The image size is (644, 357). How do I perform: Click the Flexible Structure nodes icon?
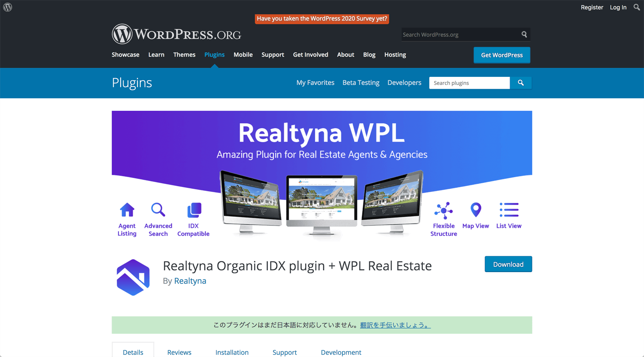[x=444, y=211]
